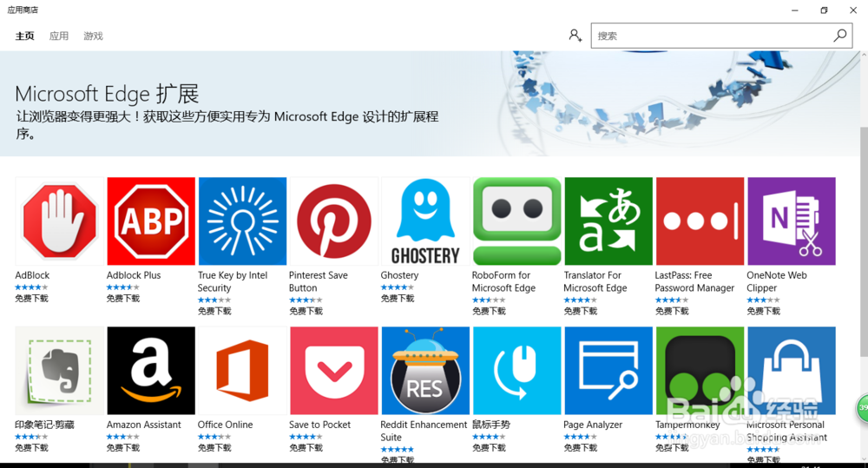This screenshot has width=868, height=468.
Task: Click the Office Online title link
Action: (x=225, y=425)
